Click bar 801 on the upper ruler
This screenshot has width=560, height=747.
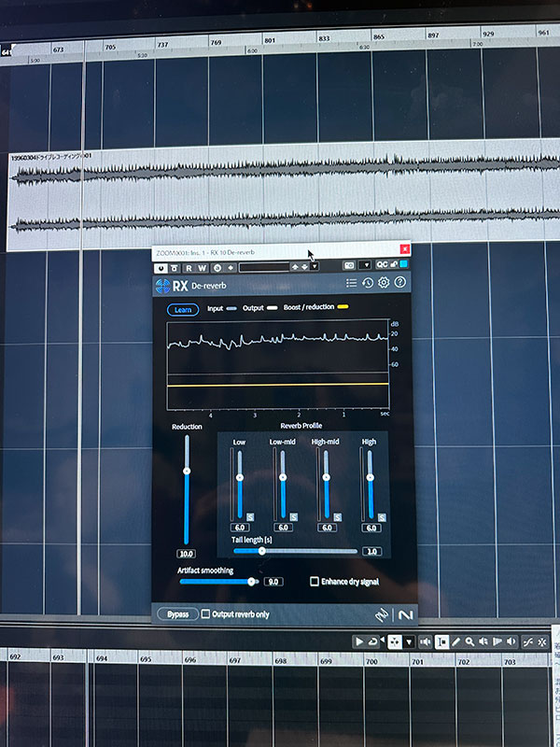click(x=270, y=40)
